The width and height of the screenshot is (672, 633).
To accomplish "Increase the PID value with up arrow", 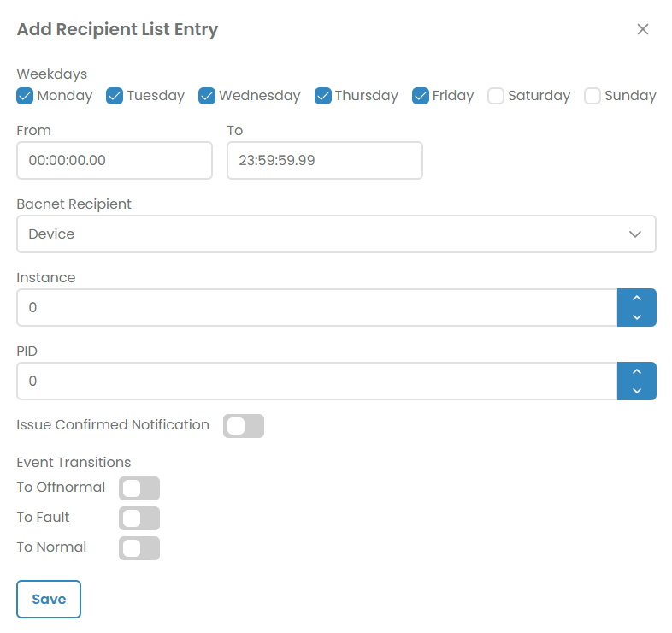I will [636, 372].
